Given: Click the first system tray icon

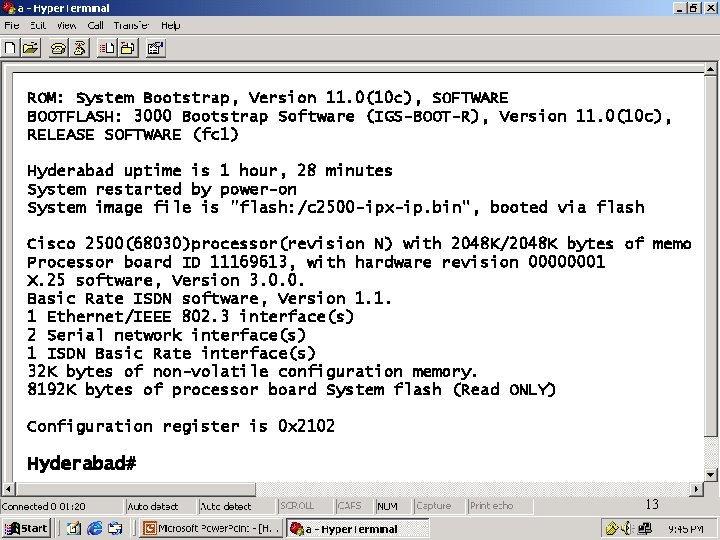Looking at the screenshot, I should click(x=611, y=529).
